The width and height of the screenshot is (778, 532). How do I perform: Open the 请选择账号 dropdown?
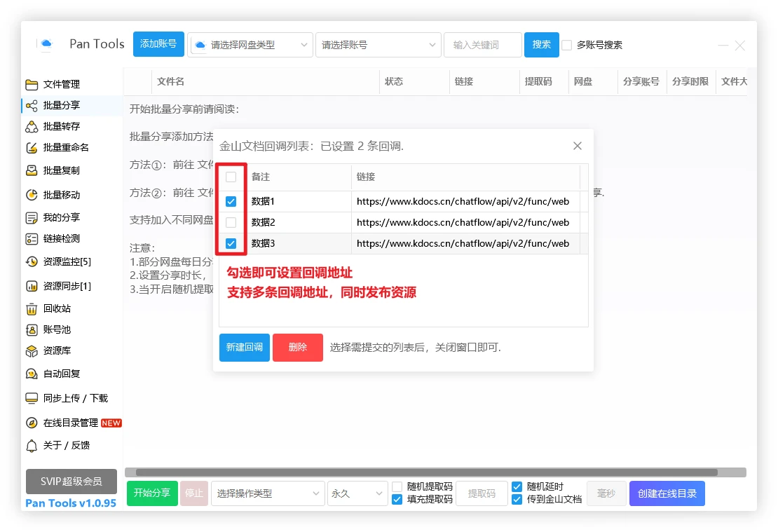click(x=378, y=45)
